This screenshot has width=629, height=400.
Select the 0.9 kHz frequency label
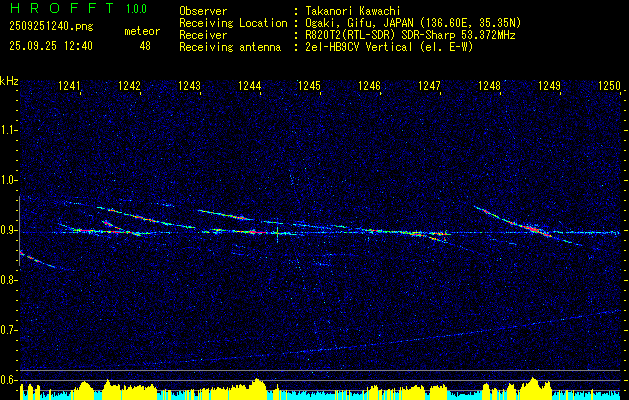pyautogui.click(x=9, y=230)
